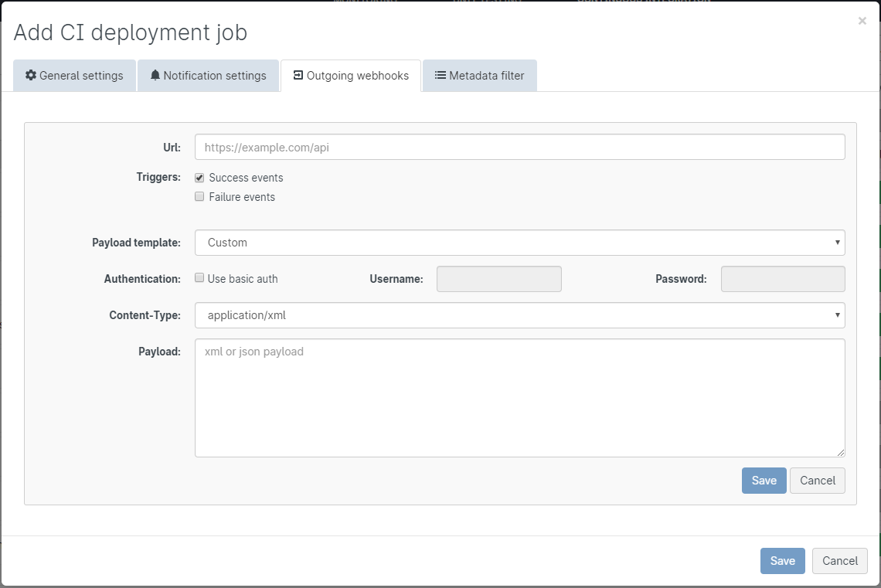Click the Outgoing webhooks arrow icon
This screenshot has height=588, width=881.
coord(298,76)
